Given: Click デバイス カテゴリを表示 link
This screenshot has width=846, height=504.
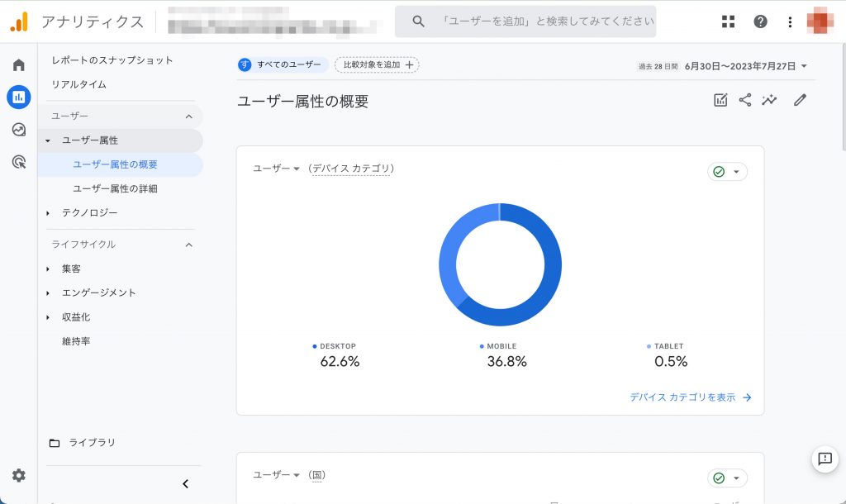Looking at the screenshot, I should click(690, 397).
